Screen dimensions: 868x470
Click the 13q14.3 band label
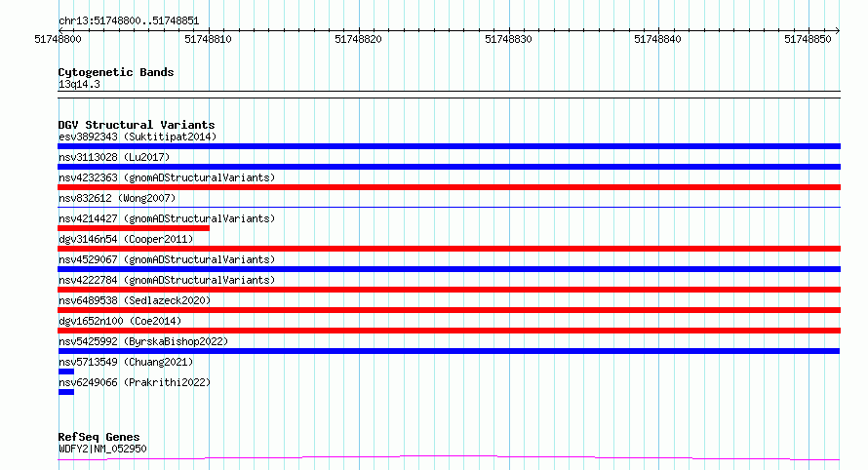[79, 84]
